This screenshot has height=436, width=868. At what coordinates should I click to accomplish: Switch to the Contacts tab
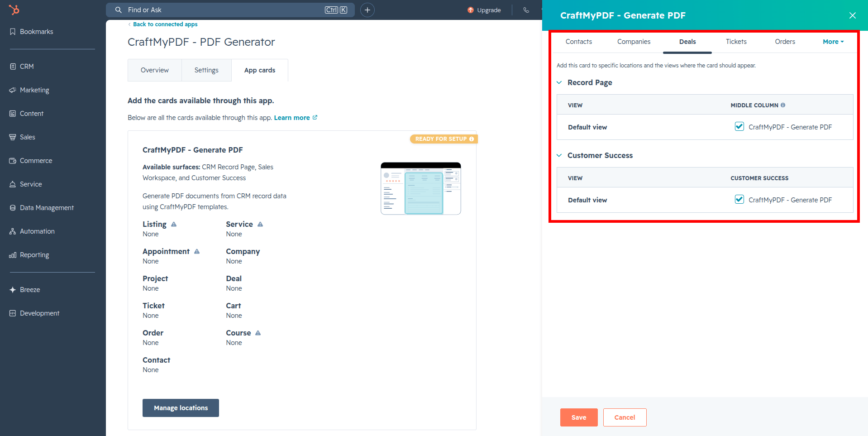pyautogui.click(x=578, y=42)
